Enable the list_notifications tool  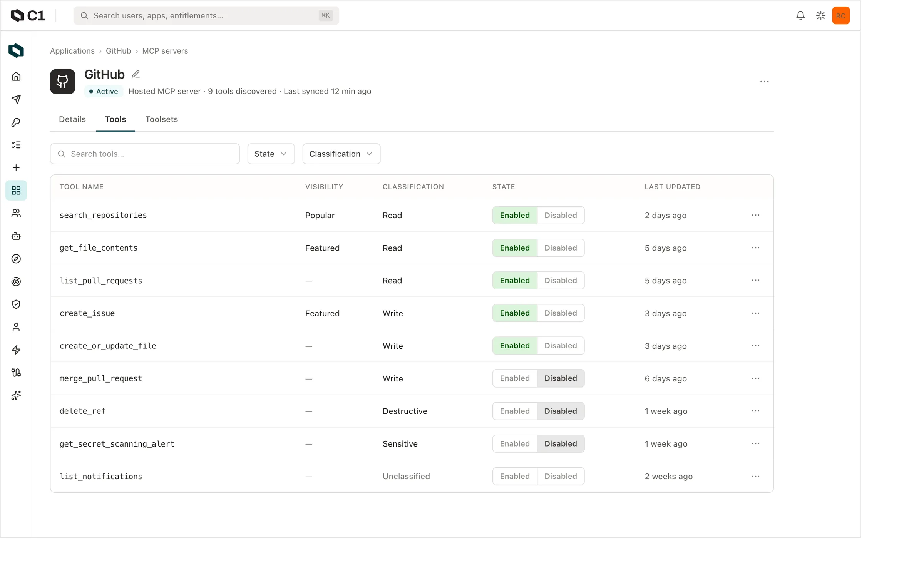[515, 476]
